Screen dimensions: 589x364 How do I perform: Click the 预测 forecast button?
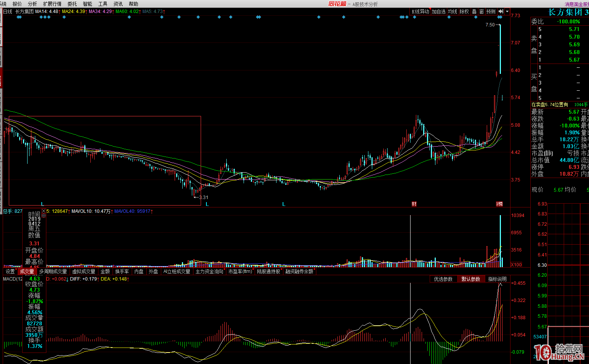pos(491,11)
